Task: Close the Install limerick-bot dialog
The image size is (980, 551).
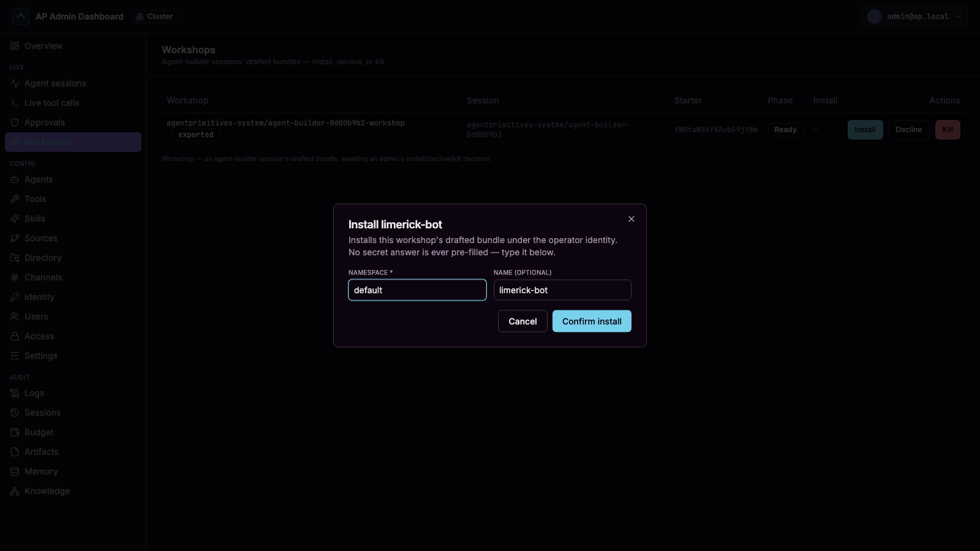Action: click(631, 219)
